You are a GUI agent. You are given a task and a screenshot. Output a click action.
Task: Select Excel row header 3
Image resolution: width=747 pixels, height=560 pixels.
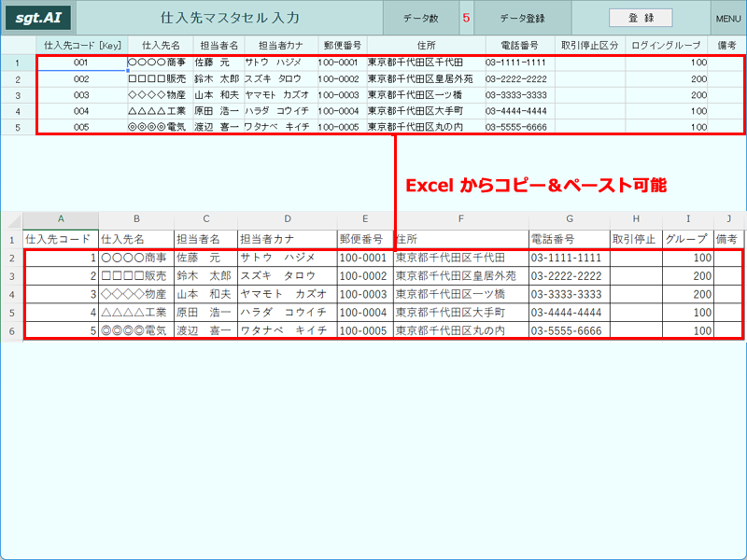tap(12, 276)
